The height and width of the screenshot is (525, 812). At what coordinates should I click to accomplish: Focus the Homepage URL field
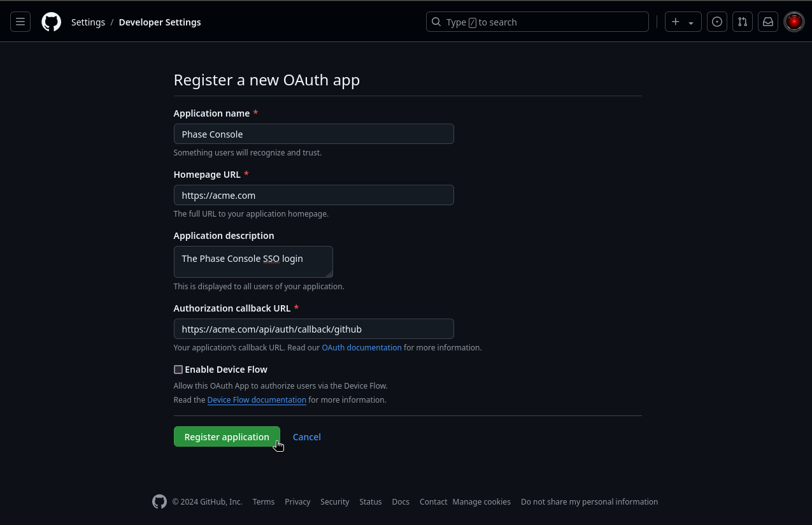(313, 195)
